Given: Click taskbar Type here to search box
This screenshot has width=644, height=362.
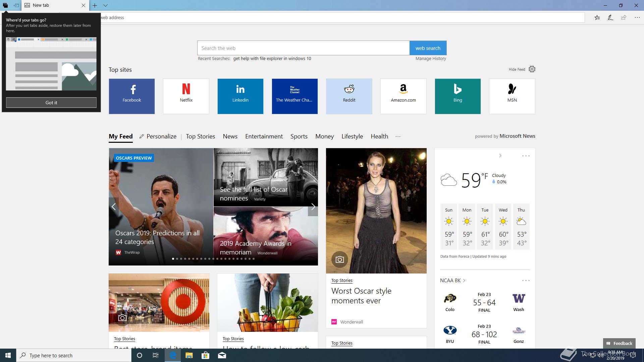Looking at the screenshot, I should tap(74, 355).
